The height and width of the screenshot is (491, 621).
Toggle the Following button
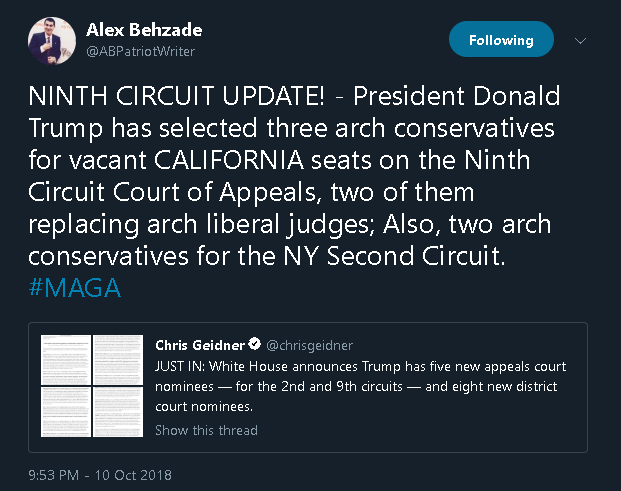(x=500, y=41)
